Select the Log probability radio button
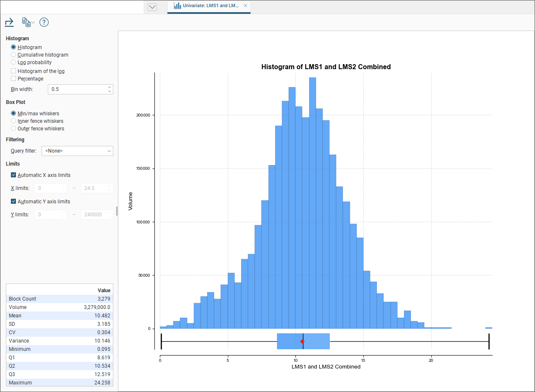 pyautogui.click(x=13, y=62)
